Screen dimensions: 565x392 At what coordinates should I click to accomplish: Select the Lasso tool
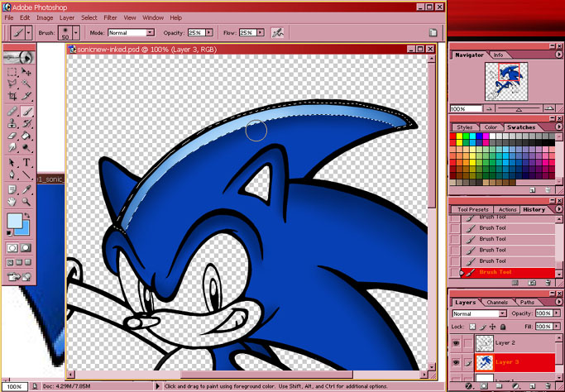12,84
